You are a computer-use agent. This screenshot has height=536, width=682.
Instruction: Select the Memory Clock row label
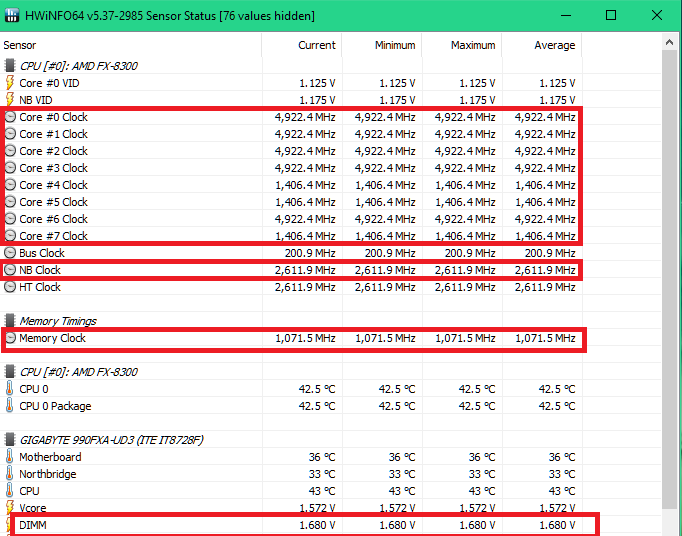(x=52, y=338)
